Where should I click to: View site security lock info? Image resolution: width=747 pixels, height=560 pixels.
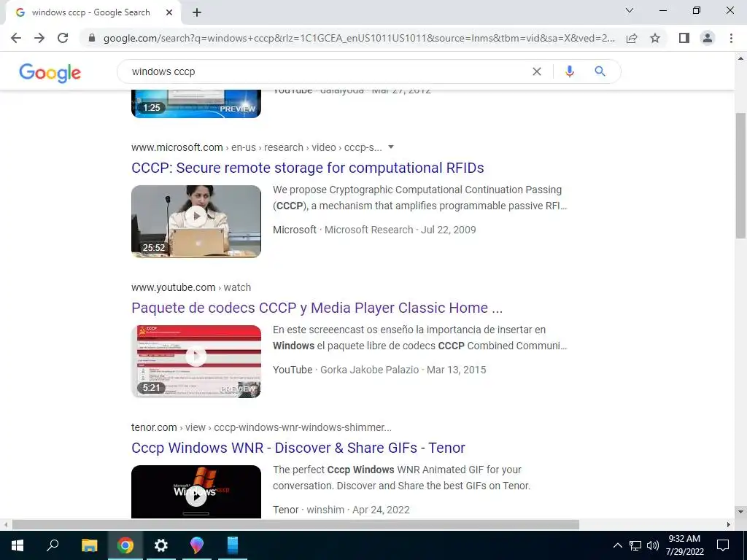click(x=93, y=38)
